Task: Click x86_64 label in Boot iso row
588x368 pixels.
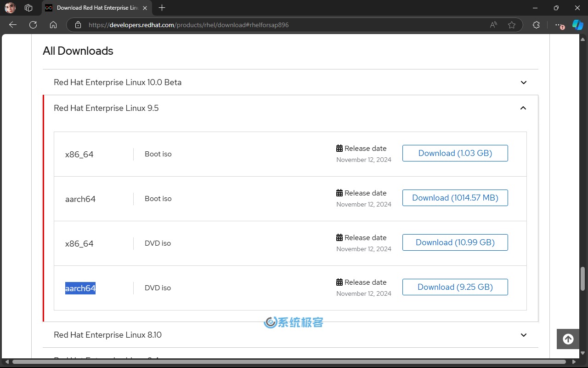Action: pos(79,155)
